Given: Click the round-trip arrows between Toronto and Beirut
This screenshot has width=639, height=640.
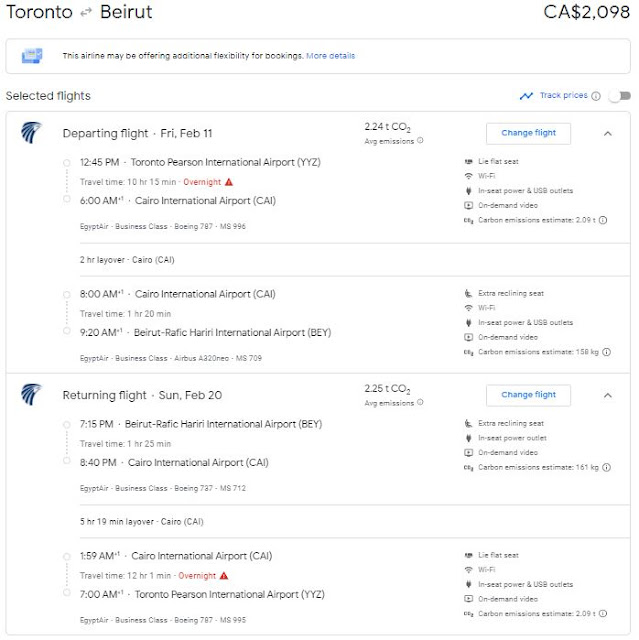Looking at the screenshot, I should click(86, 13).
